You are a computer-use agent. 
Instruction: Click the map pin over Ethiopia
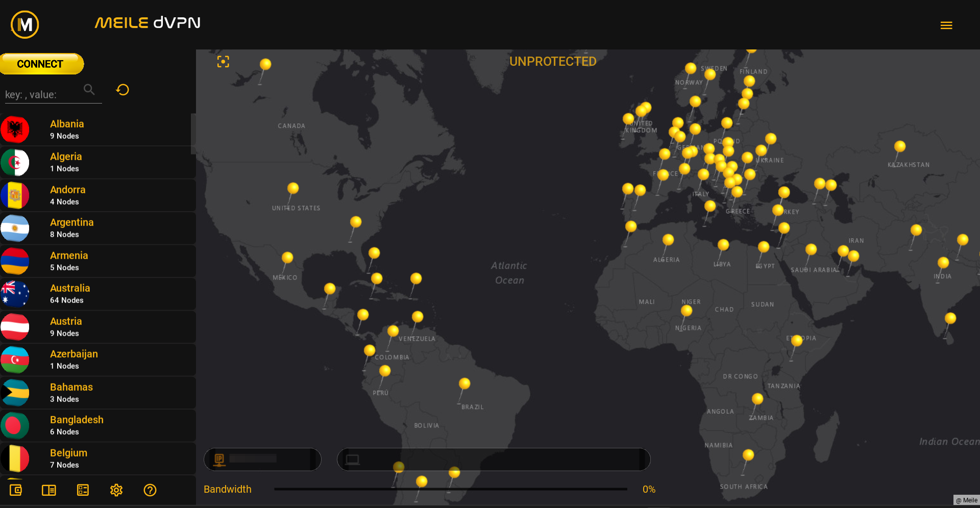pos(797,341)
